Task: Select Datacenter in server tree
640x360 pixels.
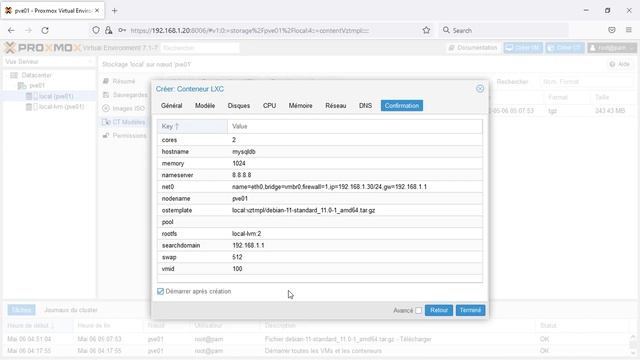Action: point(36,75)
